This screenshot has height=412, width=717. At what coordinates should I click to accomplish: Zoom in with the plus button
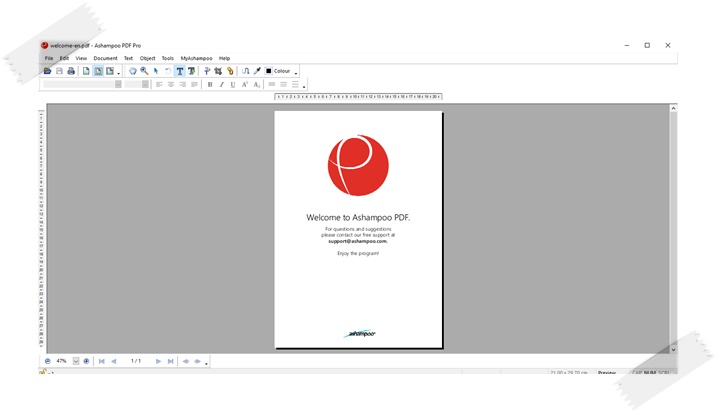(86, 361)
